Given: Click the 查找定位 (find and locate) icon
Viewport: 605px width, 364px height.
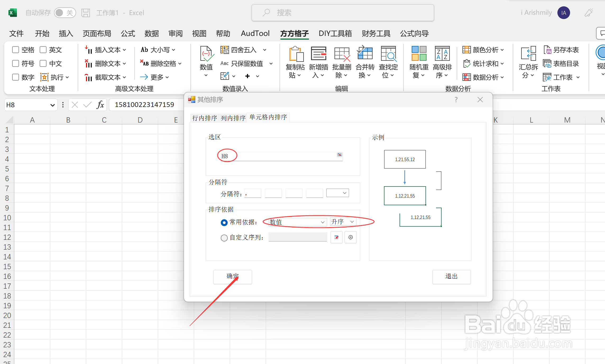Looking at the screenshot, I should click(388, 54).
